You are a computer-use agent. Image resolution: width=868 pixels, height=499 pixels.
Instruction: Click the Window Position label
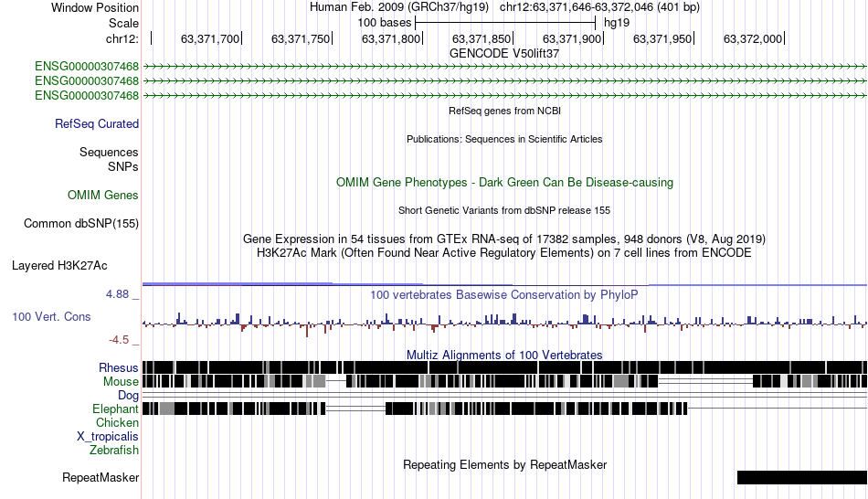95,7
